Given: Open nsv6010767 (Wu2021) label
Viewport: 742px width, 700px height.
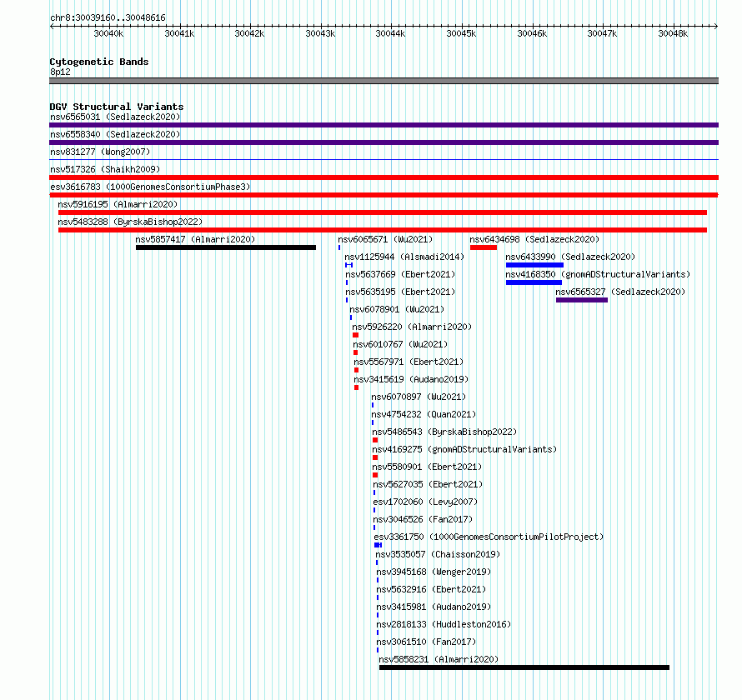Looking at the screenshot, I should click(x=400, y=344).
